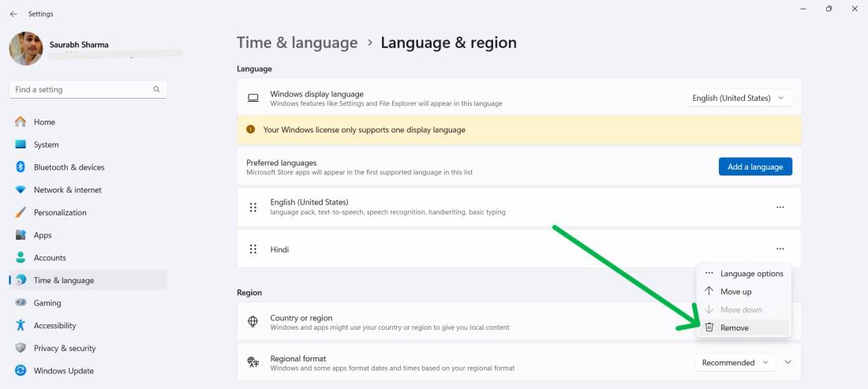Click the user profile avatar picture
The width and height of the screenshot is (868, 389).
[x=26, y=49]
